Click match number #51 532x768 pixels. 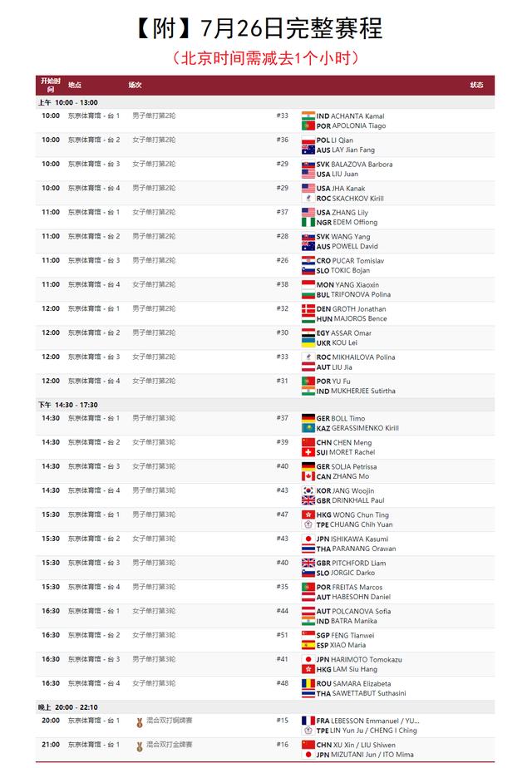pos(283,635)
